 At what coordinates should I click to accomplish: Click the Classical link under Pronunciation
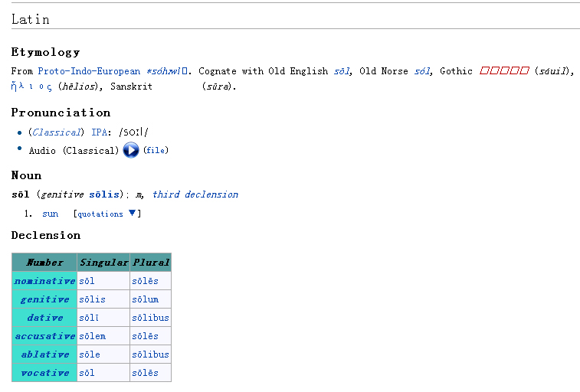[57, 132]
